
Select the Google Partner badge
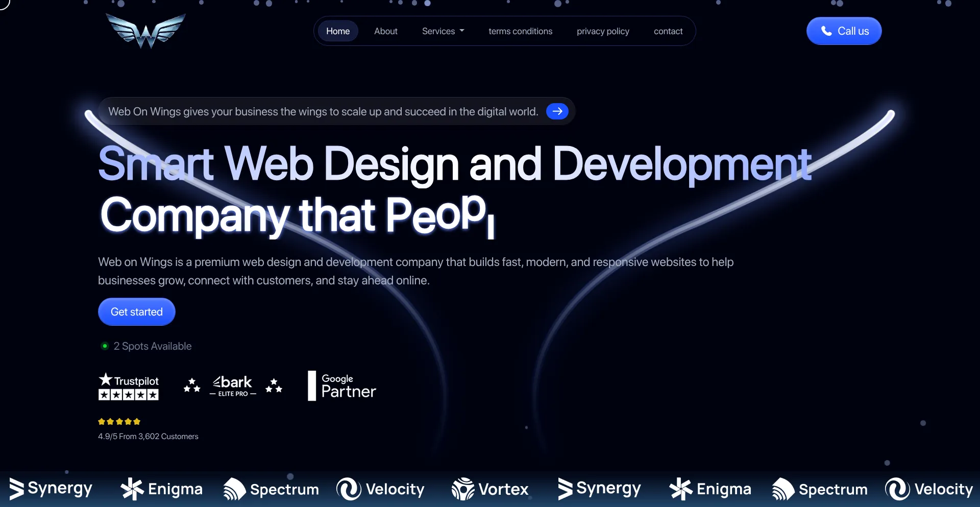click(342, 386)
